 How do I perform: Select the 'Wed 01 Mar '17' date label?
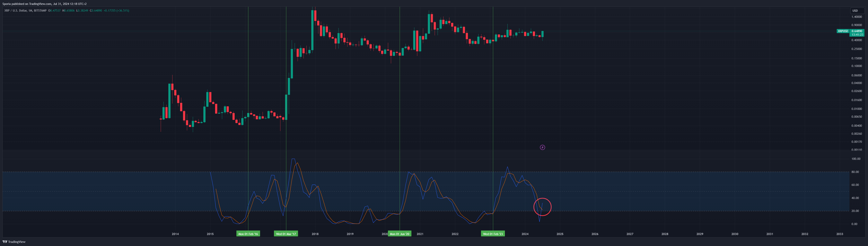286,234
